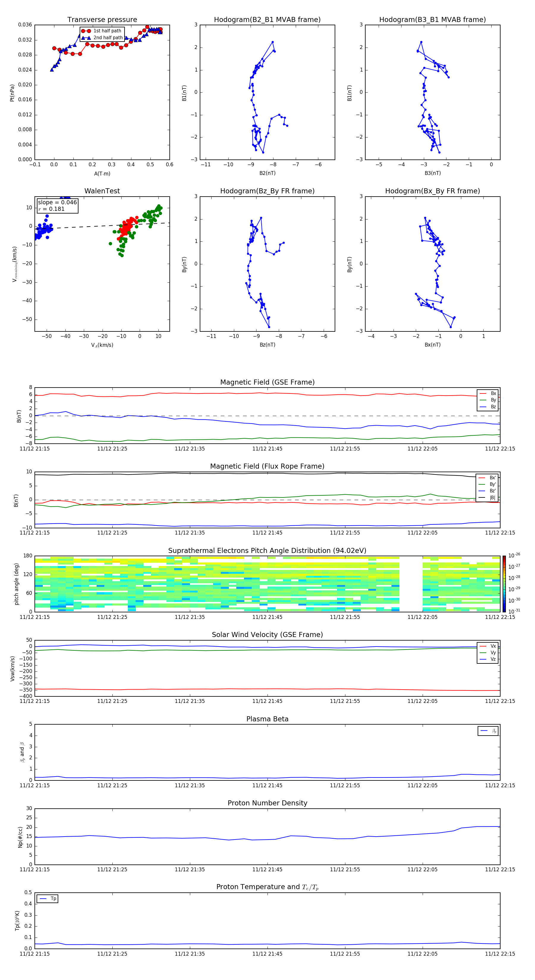Click the "B3(nT)" x-axis label
Image resolution: width=535 pixels, height=980 pixels.
(432, 173)
